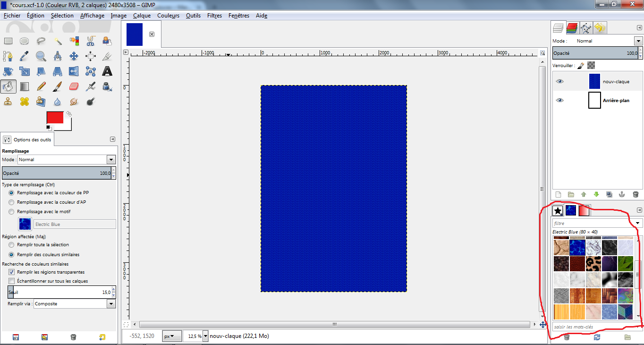Image resolution: width=644 pixels, height=345 pixels.
Task: Select the Rectangle Select tool
Action: point(8,41)
